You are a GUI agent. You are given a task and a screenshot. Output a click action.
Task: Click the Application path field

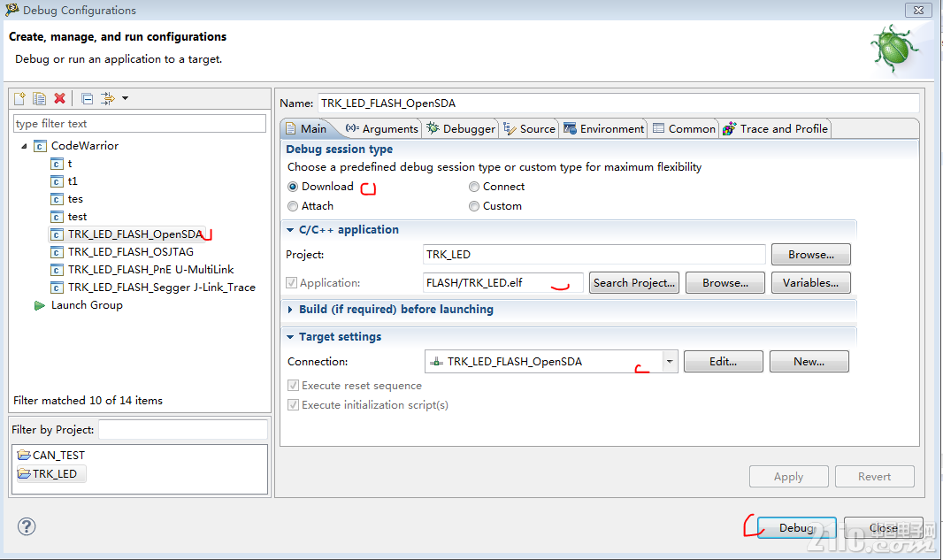point(503,283)
